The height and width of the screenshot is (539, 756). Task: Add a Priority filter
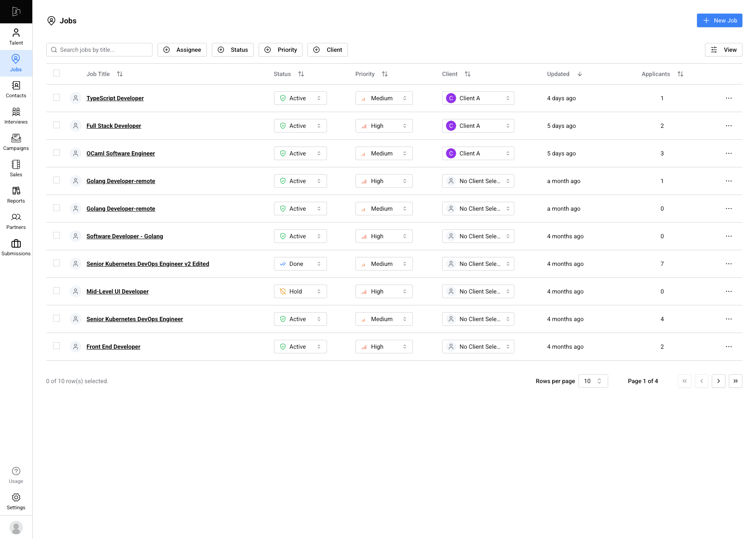pos(280,50)
